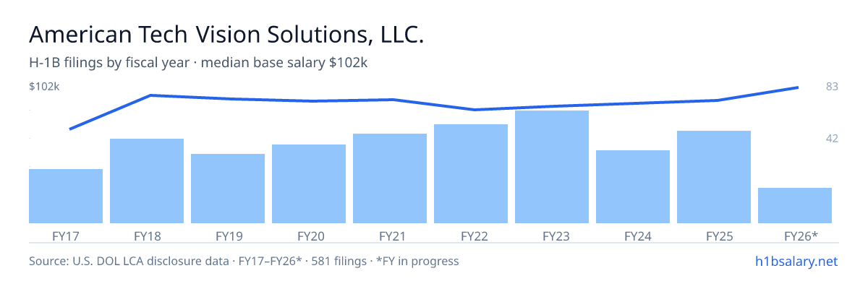Click the tallest FY23 bar

[x=552, y=167]
